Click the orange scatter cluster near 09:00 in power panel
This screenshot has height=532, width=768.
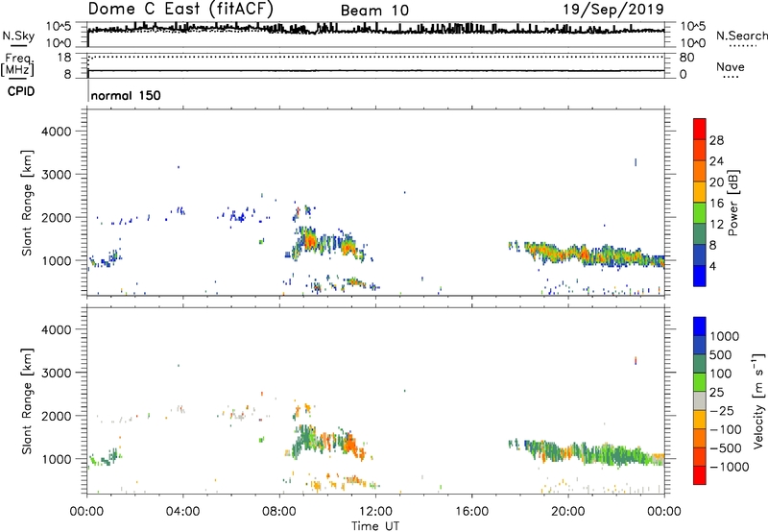[x=309, y=240]
